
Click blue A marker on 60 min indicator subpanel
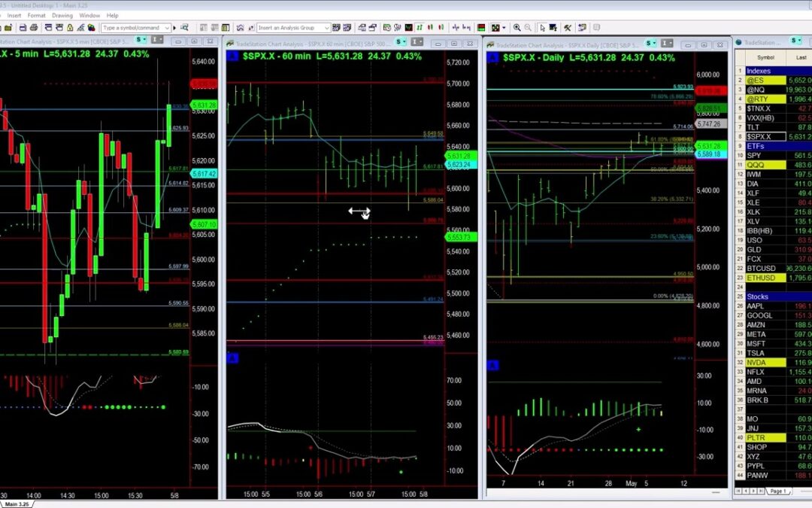[x=232, y=358]
